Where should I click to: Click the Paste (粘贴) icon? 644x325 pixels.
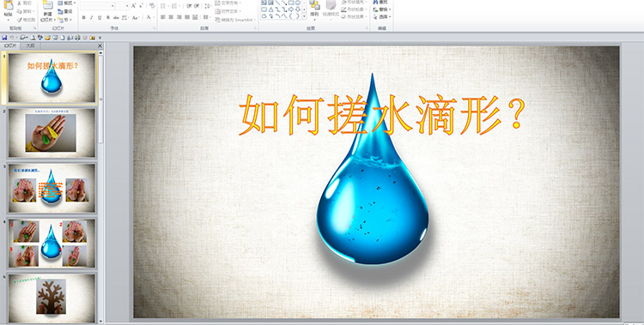point(8,6)
